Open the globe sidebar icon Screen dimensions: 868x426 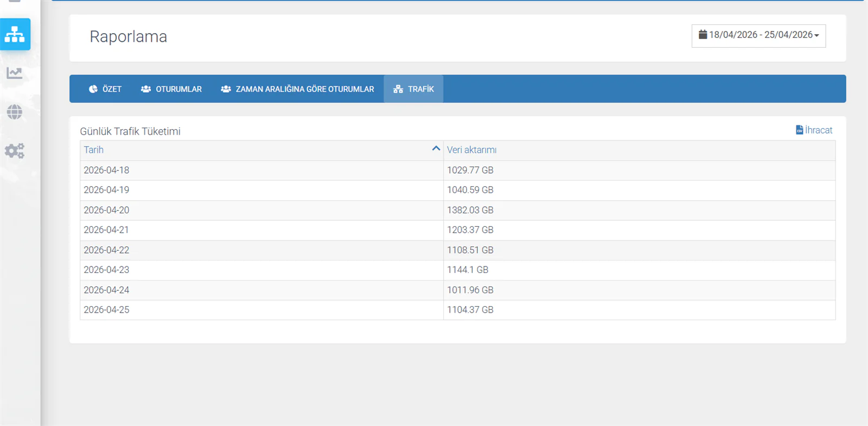point(15,112)
